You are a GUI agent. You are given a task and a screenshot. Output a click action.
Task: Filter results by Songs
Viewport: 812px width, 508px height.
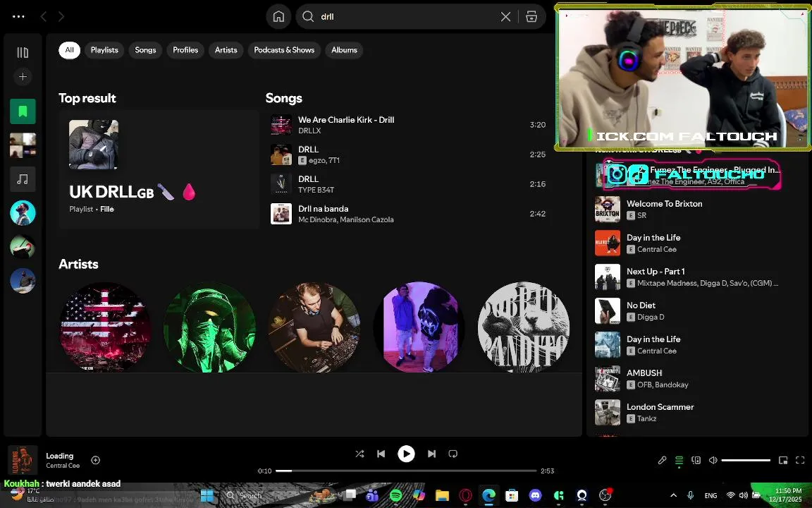145,50
